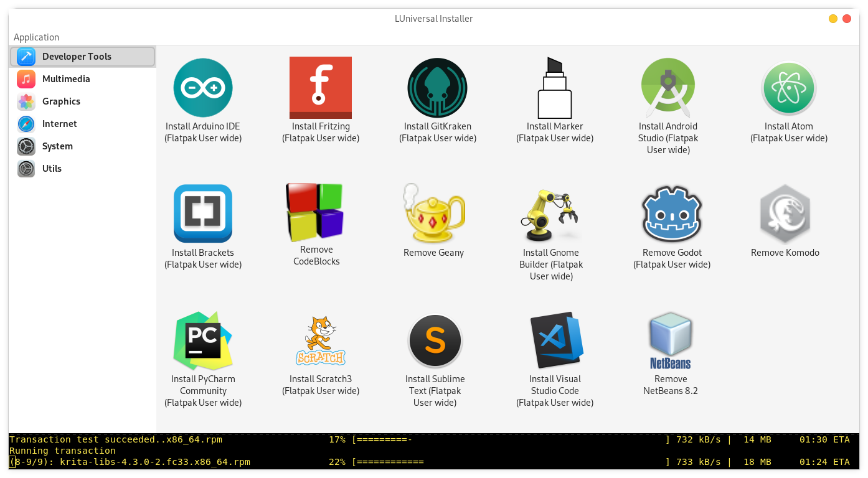Screen dimensions: 868x478
Task: Click krita-libs-4.3.0-2.fc33.x86_64.rpm terminal text
Action: (154, 462)
